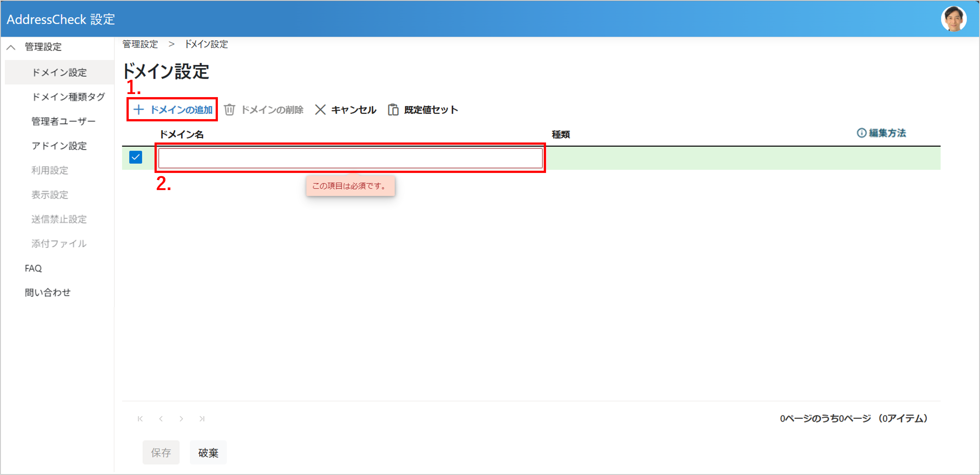980x475 pixels.
Task: Go to first page pagination arrow
Action: tap(140, 419)
